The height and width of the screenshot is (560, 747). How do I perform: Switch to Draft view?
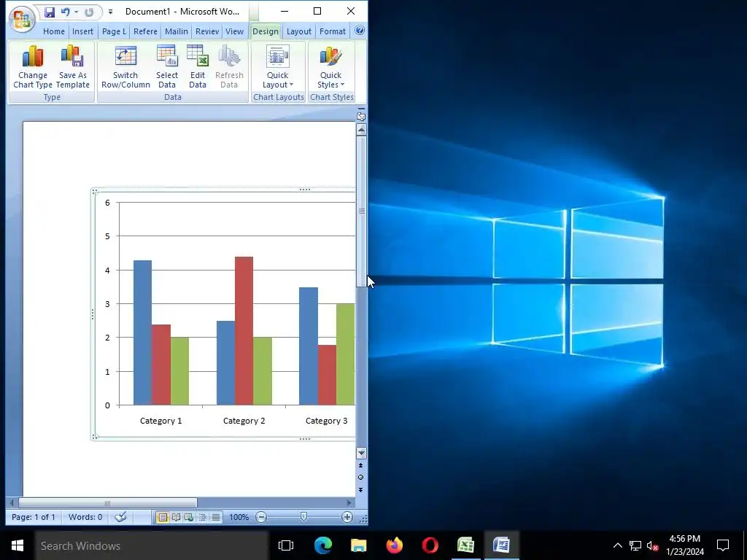tap(216, 517)
